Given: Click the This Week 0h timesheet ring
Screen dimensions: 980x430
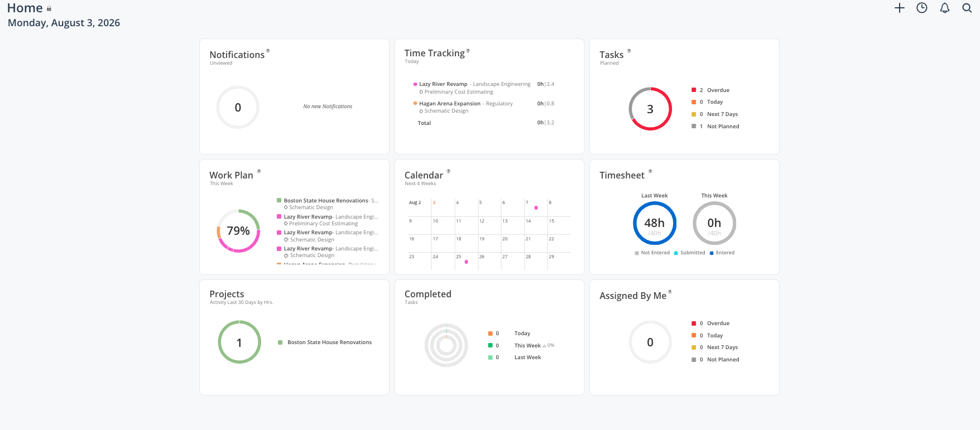Looking at the screenshot, I should pyautogui.click(x=714, y=223).
